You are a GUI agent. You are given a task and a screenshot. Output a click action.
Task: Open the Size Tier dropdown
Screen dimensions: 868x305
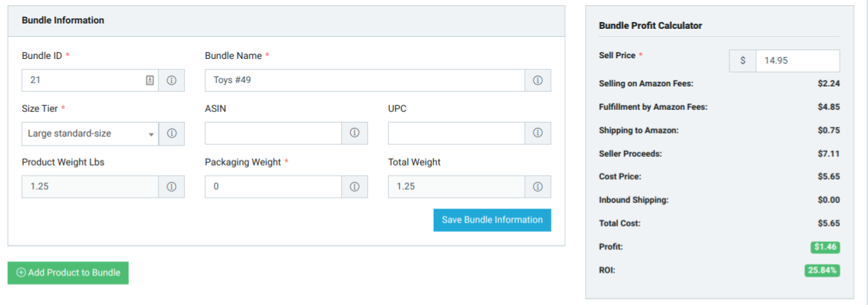(90, 133)
